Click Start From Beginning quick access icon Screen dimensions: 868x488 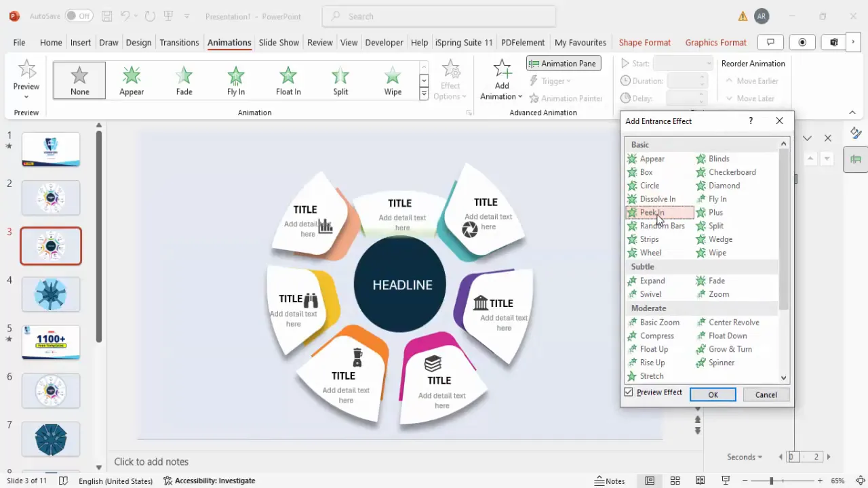coord(169,16)
